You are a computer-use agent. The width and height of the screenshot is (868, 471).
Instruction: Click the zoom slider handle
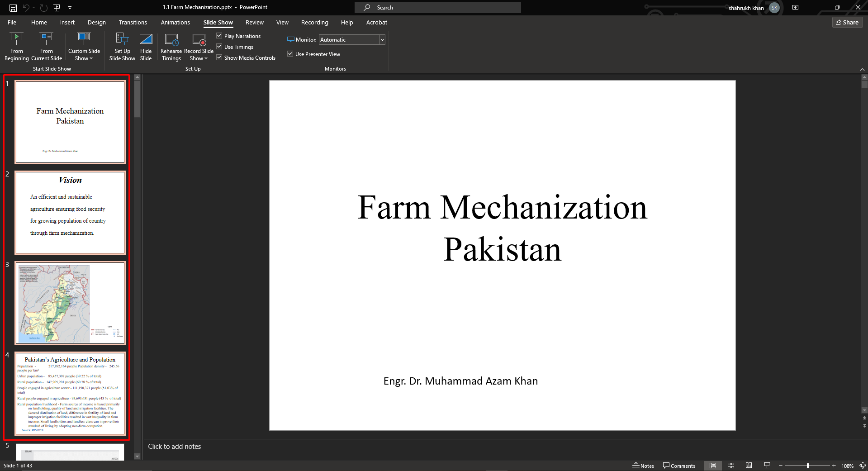pos(808,466)
